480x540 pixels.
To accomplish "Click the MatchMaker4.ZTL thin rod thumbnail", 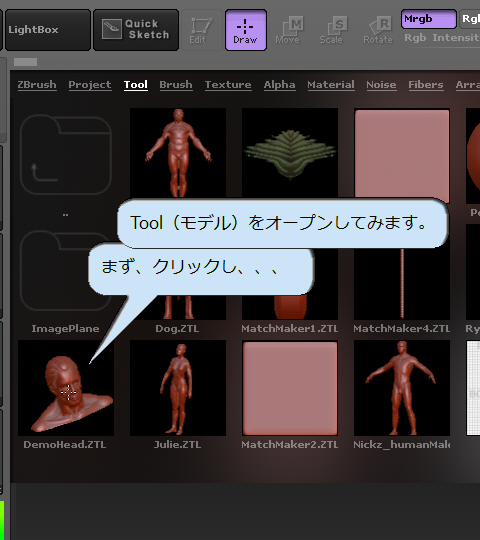I will click(x=402, y=284).
